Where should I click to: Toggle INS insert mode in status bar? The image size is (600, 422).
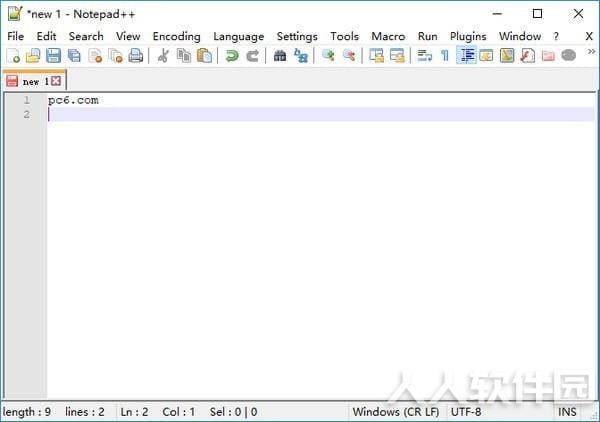[567, 412]
